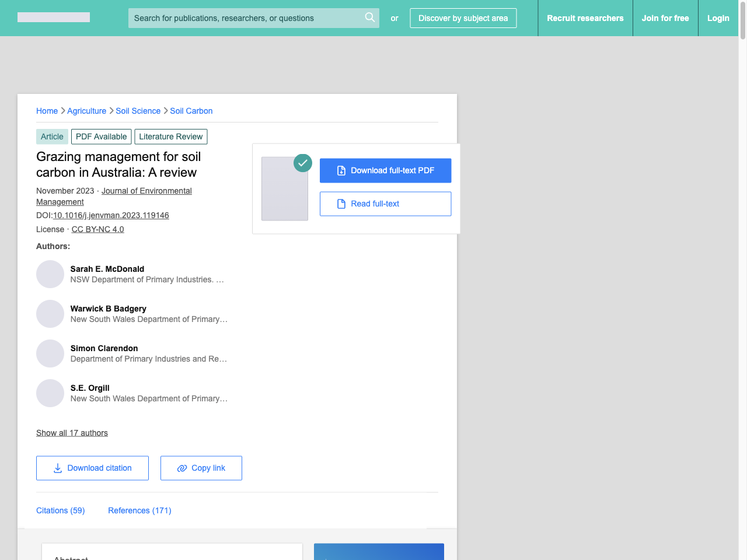Screen dimensions: 747x560
Task: Focus the publications search field
Action: pos(245,18)
